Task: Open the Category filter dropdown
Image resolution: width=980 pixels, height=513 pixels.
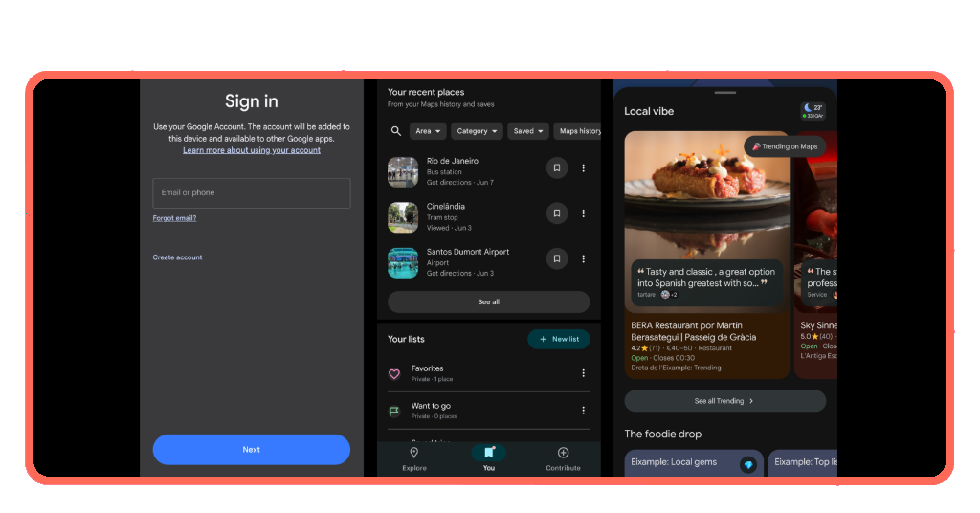Action: [x=477, y=131]
